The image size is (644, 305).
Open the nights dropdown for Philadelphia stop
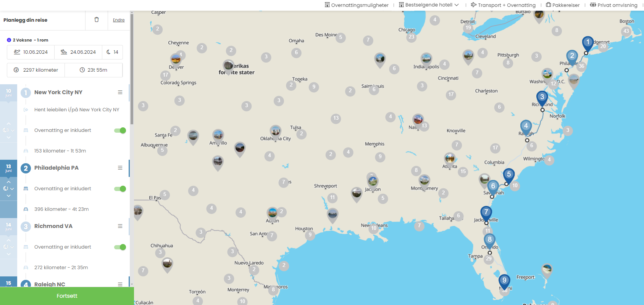[x=8, y=188]
